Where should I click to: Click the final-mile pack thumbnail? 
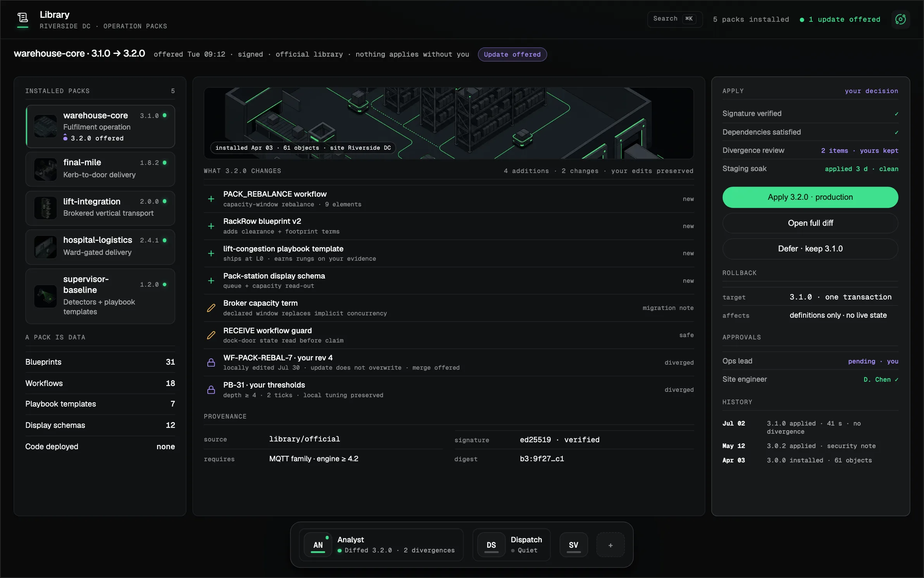click(x=45, y=169)
